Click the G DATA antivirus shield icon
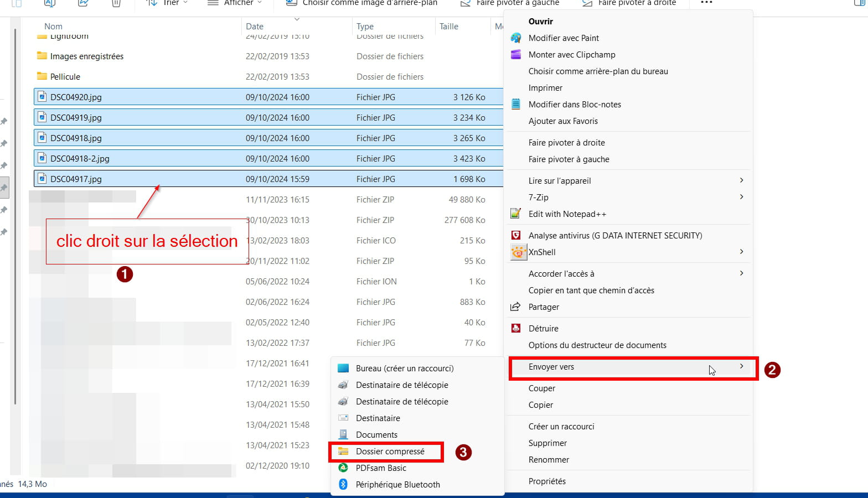This screenshot has width=868, height=498. (x=516, y=236)
